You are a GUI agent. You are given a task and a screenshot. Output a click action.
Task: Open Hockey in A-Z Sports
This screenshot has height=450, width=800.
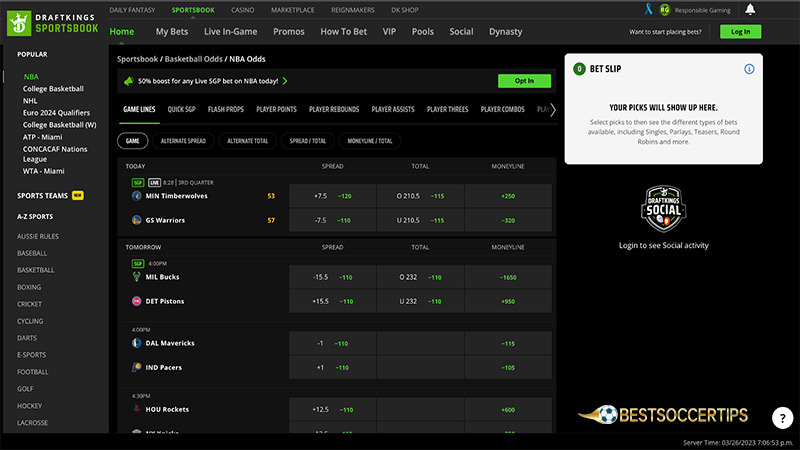tap(30, 406)
